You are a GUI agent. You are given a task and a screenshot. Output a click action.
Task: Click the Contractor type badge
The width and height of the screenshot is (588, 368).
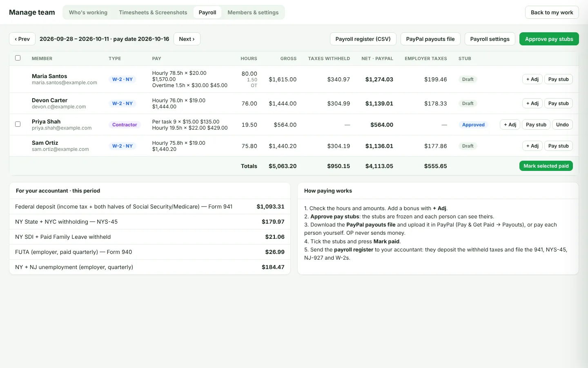[x=125, y=125]
